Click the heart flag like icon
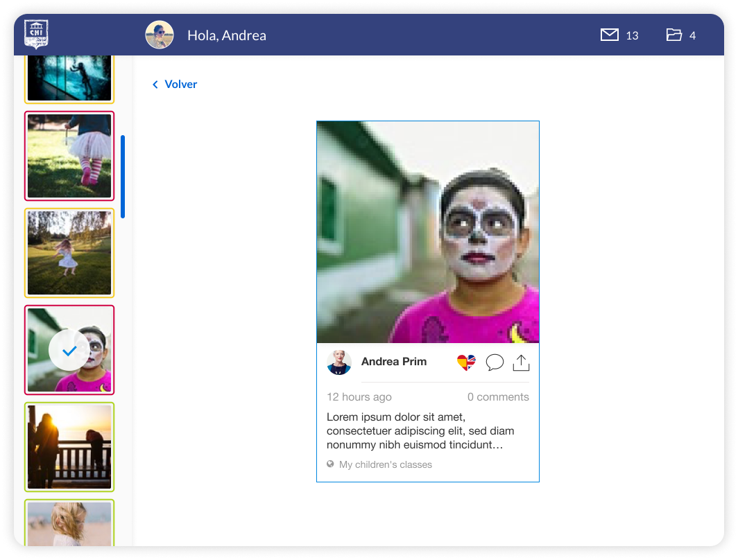 [x=466, y=362]
